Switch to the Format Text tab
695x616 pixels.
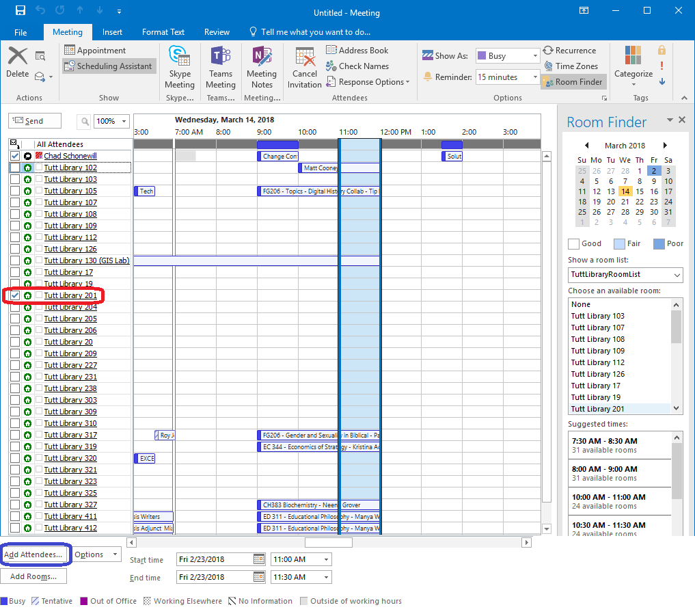[163, 32]
